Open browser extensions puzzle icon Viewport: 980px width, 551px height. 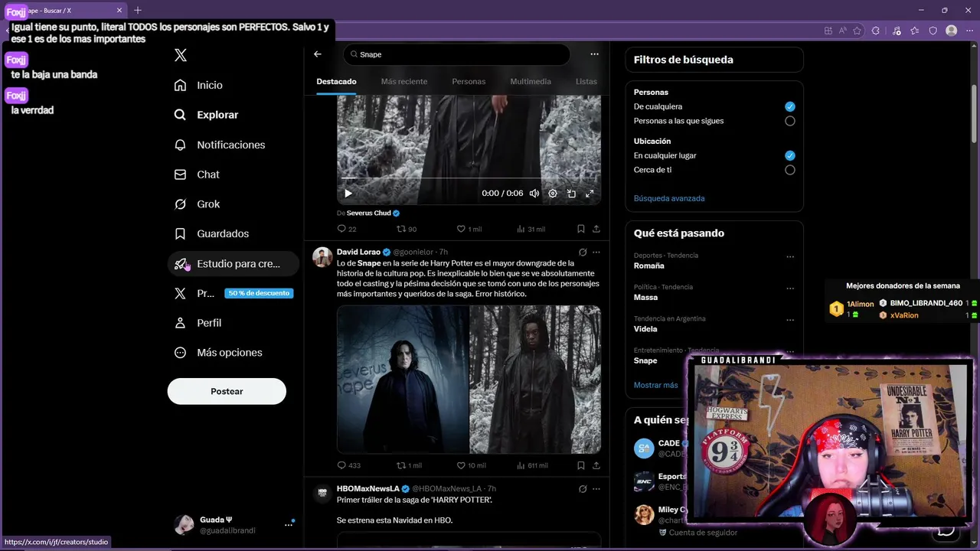coord(876,31)
